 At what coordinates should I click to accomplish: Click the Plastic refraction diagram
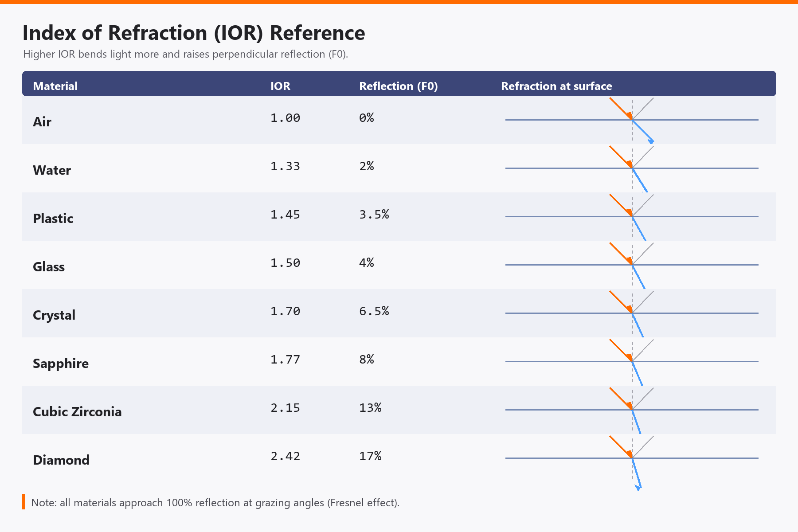point(632,217)
